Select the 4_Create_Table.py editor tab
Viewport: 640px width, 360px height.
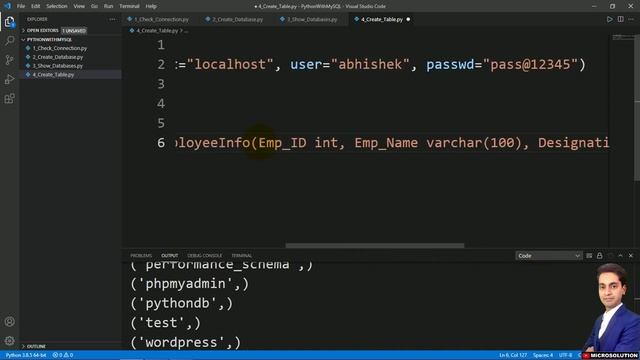(382, 19)
